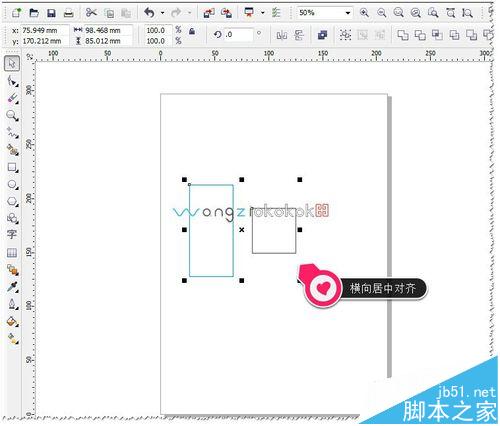Click the object height field 85.012 mm

pos(108,41)
